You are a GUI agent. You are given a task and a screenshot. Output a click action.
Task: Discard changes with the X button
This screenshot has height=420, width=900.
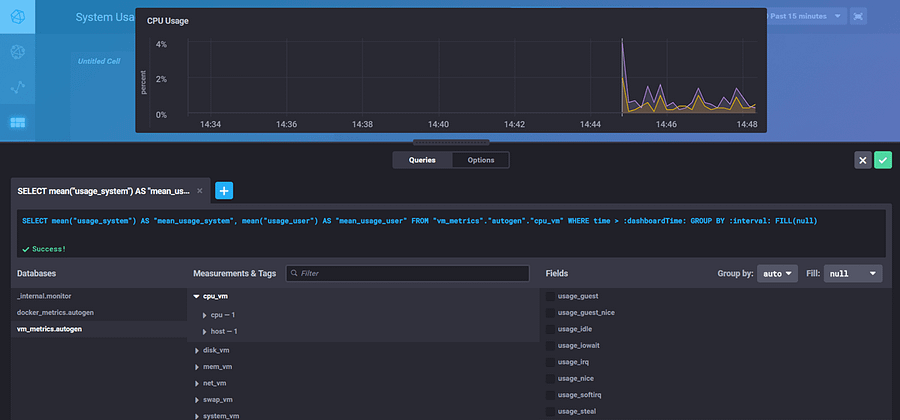tap(863, 160)
